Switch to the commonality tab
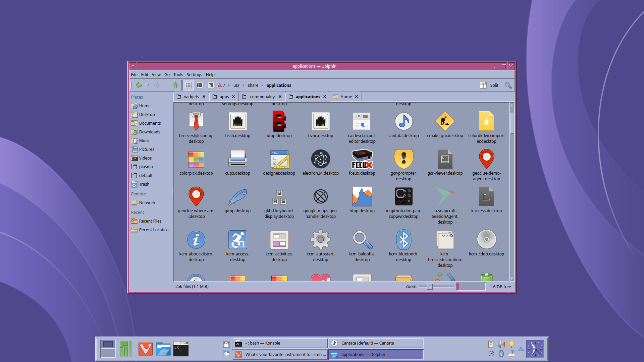644x362 pixels. click(x=262, y=97)
